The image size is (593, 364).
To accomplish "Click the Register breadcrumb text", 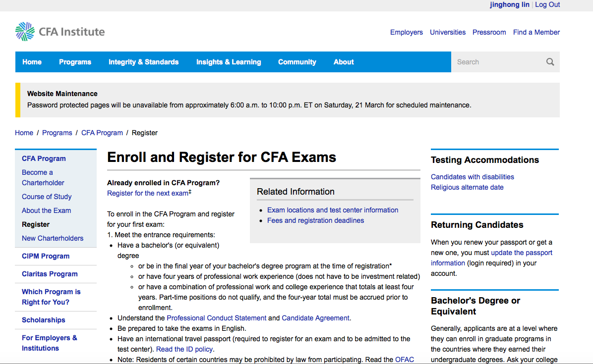I will [x=144, y=133].
